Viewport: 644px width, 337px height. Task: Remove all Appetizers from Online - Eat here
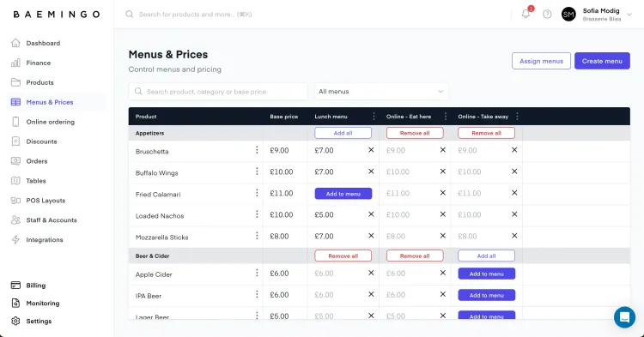415,133
